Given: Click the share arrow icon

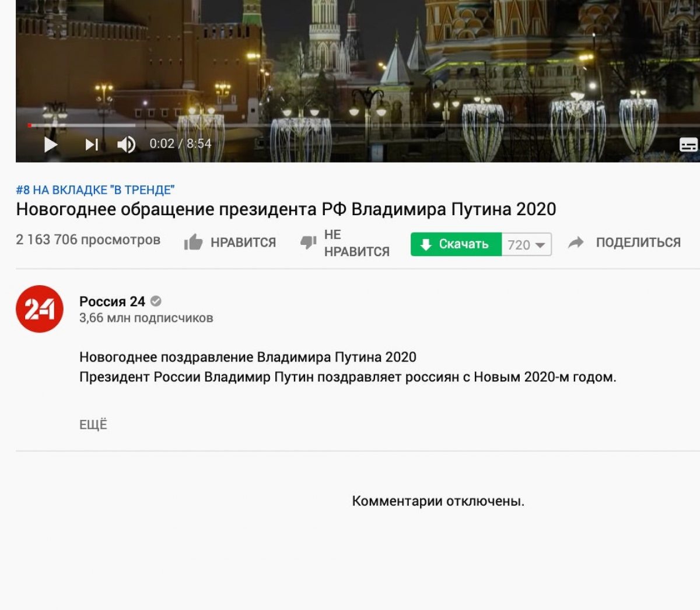Looking at the screenshot, I should pos(576,243).
